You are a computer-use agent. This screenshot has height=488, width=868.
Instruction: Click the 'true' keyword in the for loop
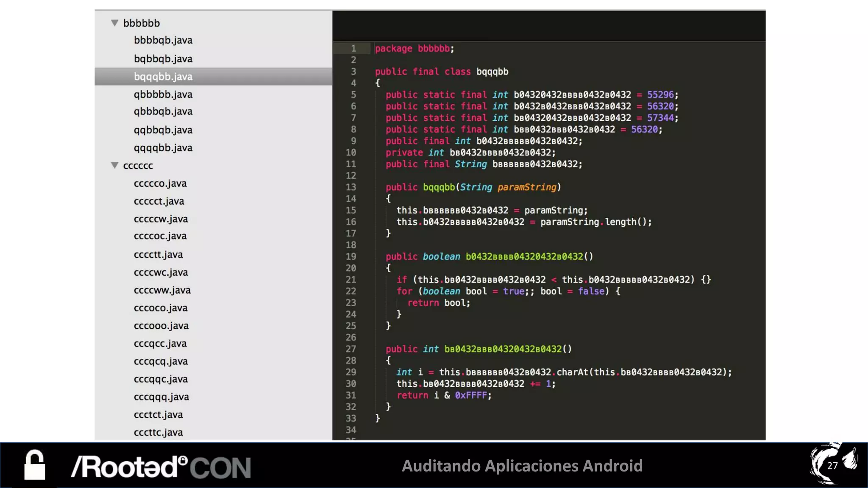pyautogui.click(x=514, y=291)
